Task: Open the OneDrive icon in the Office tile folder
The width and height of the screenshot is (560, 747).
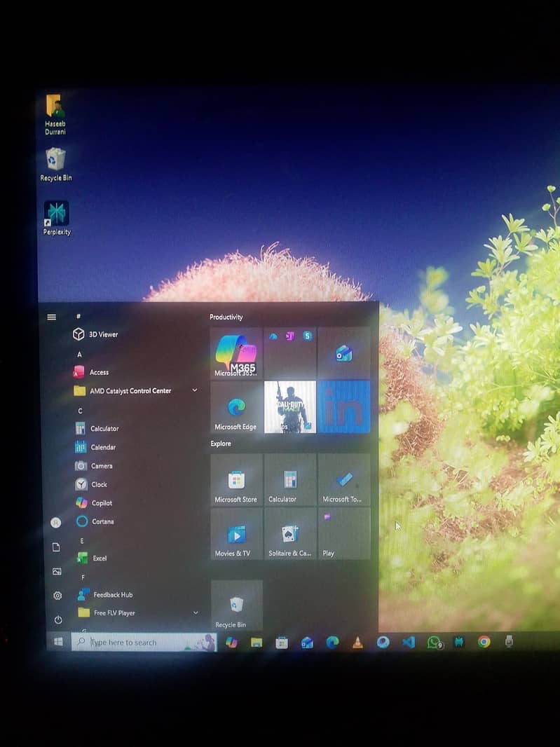Action: (x=273, y=336)
